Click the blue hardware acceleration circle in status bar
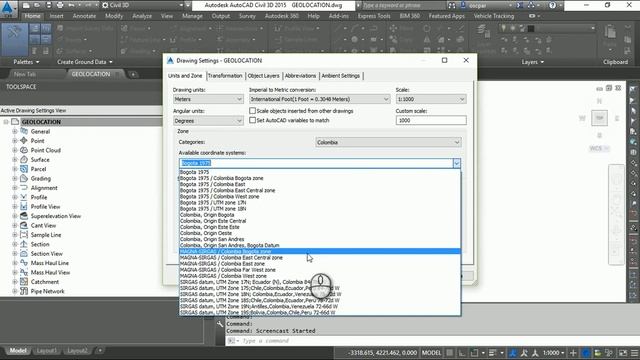Viewport: 640px width, 360px height. (586, 353)
